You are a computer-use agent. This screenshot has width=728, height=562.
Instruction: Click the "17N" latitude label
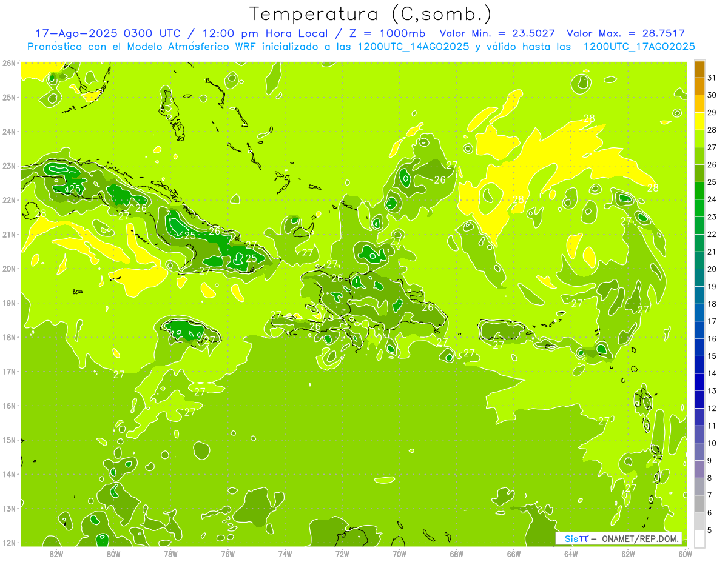10,371
